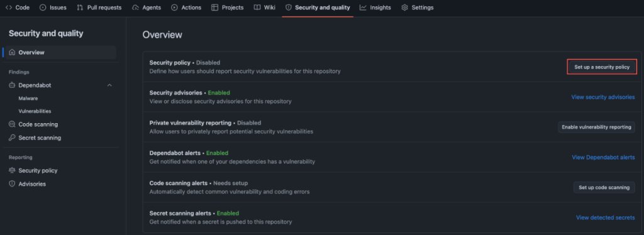This screenshot has height=235, width=644.
Task: Switch to the Projects tab
Action: click(x=227, y=8)
